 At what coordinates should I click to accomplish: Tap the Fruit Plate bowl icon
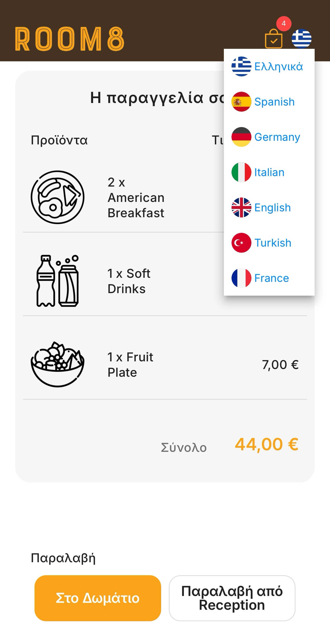(x=58, y=364)
